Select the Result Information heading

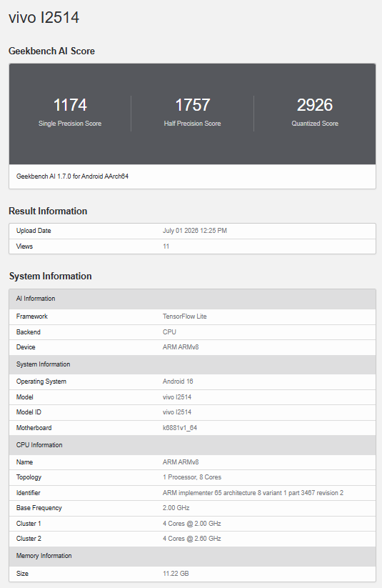point(48,211)
